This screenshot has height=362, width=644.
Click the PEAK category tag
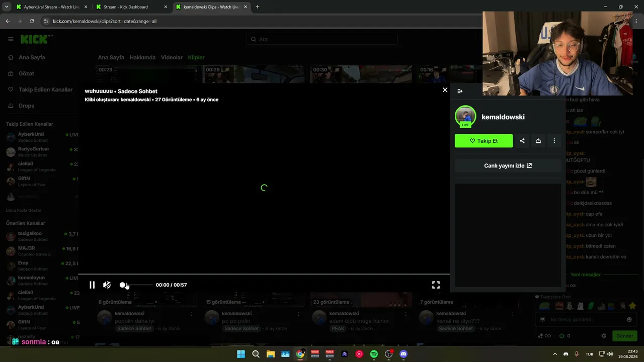pyautogui.click(x=338, y=328)
